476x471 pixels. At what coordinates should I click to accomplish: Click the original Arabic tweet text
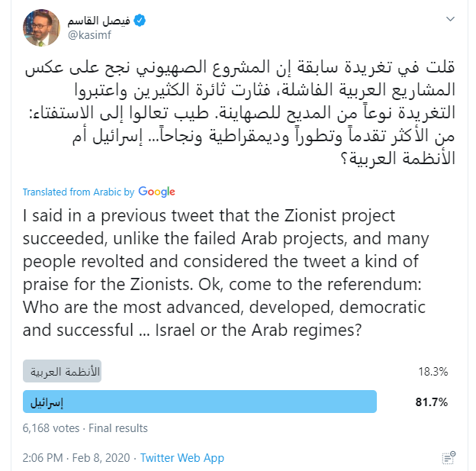click(x=240, y=113)
